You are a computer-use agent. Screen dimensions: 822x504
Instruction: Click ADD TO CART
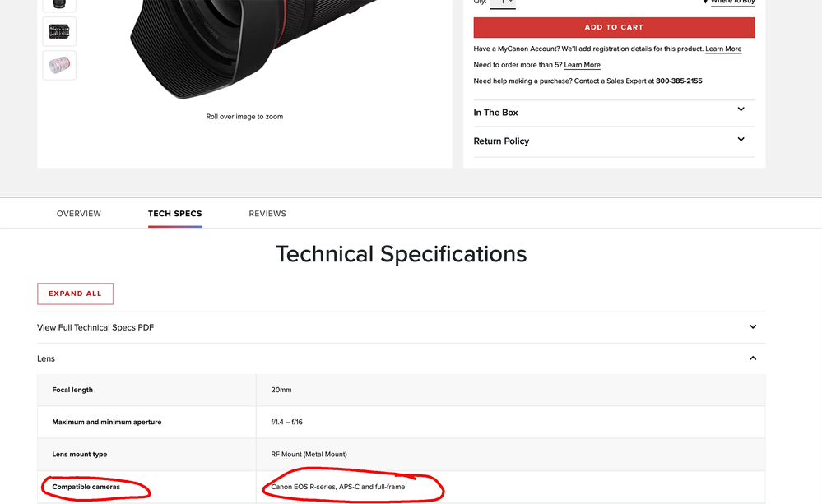pos(613,27)
